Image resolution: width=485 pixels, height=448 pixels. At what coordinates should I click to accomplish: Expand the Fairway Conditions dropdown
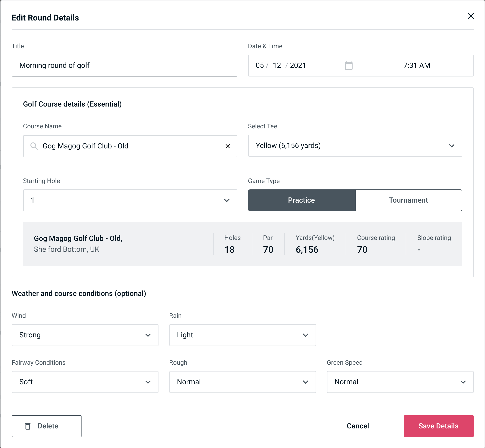[x=85, y=382]
